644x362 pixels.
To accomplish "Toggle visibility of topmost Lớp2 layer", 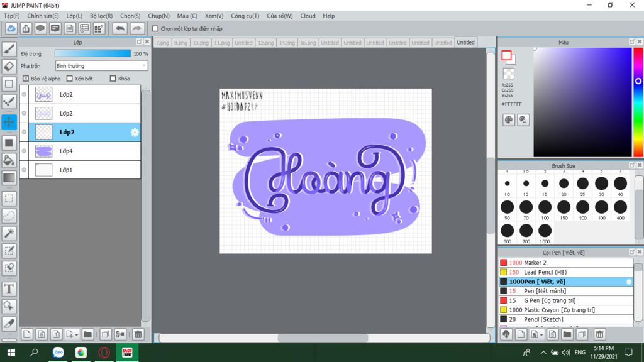I will [25, 94].
